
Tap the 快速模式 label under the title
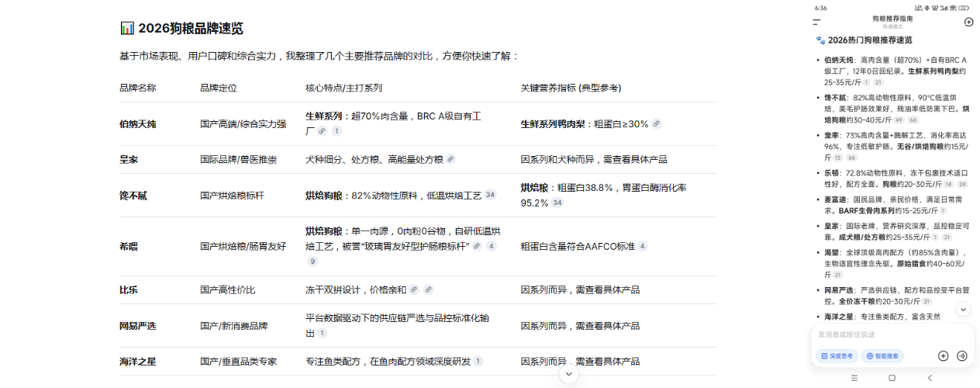(892, 26)
